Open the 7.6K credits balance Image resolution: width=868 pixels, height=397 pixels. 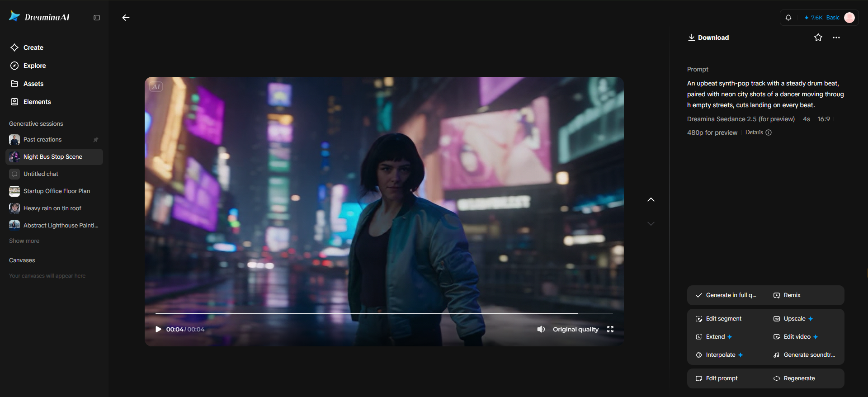click(813, 18)
